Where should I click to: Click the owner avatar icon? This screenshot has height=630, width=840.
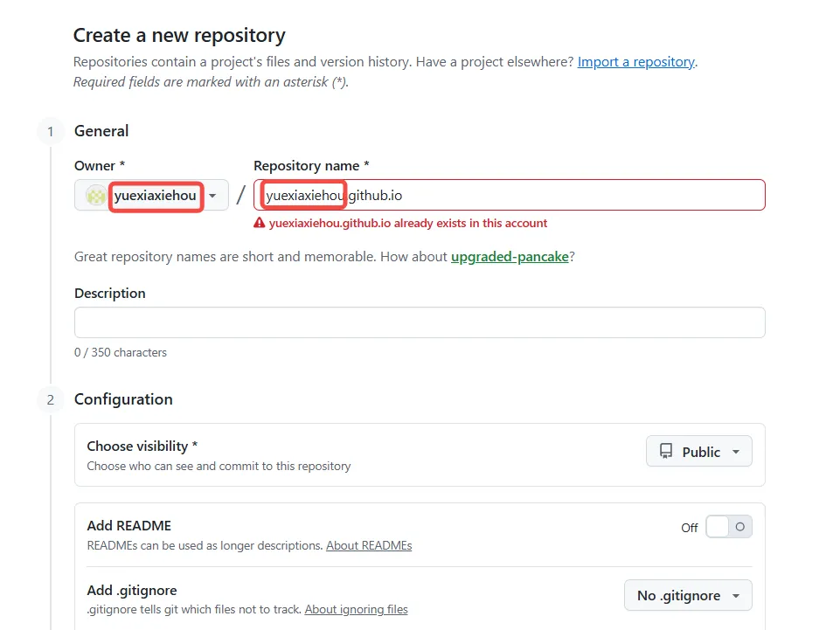[x=96, y=196]
